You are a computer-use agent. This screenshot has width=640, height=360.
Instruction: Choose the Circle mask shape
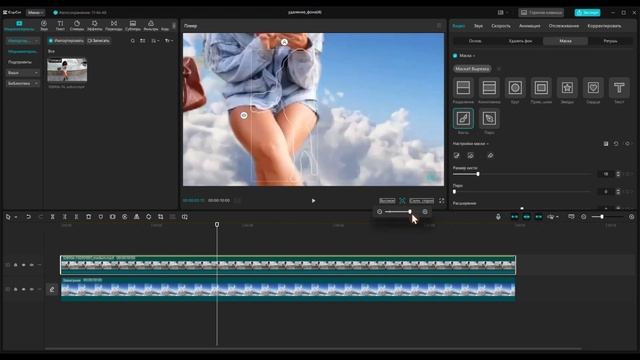click(515, 88)
